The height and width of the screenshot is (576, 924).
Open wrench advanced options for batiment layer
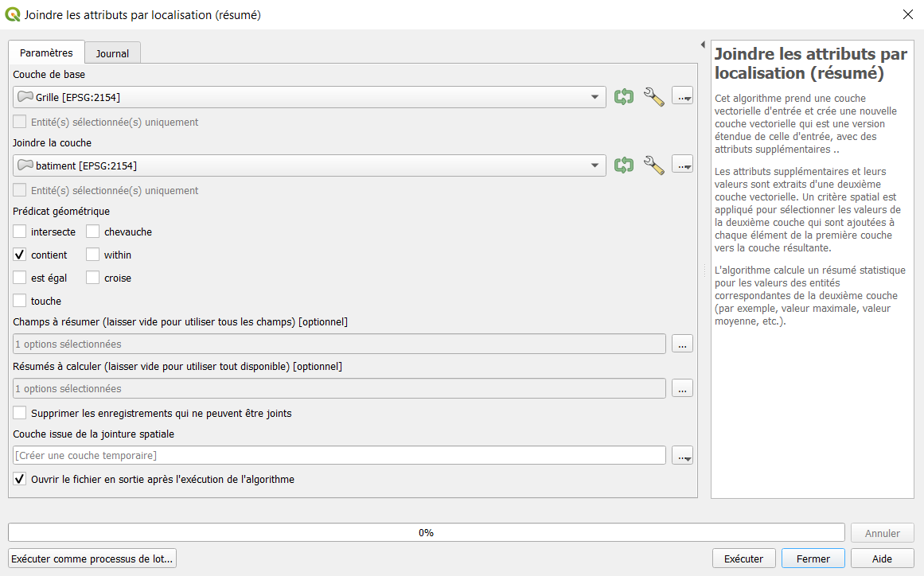click(x=653, y=165)
